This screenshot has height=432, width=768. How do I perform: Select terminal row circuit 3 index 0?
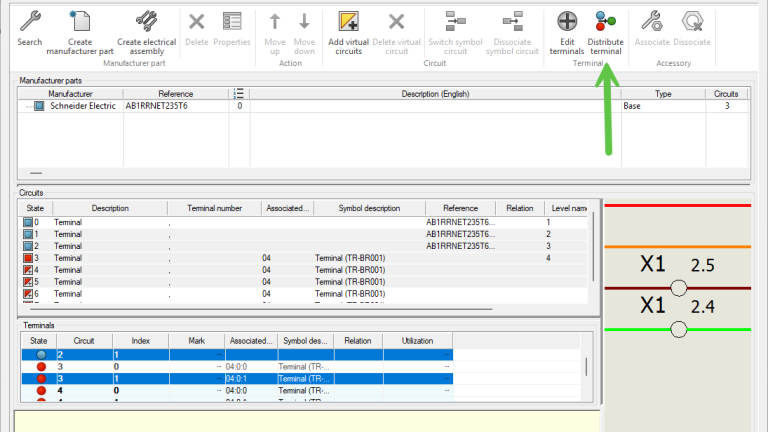tap(237, 366)
